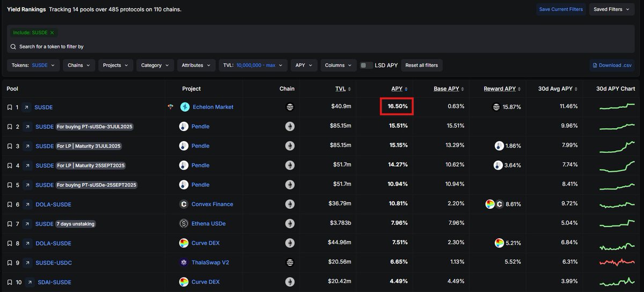Click the $3.783b TVL value
This screenshot has height=292, width=644.
(340, 224)
